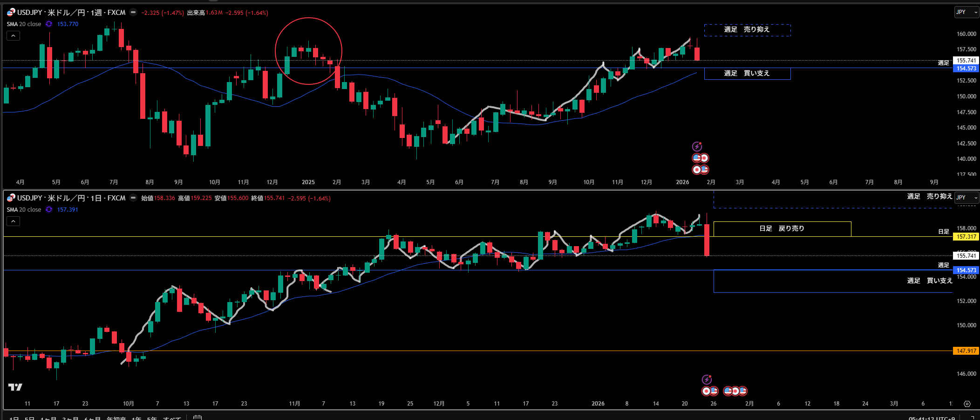Select the SMA 20 close indicator on weekly chart
Screen dimensions: 980x420
(x=24, y=24)
